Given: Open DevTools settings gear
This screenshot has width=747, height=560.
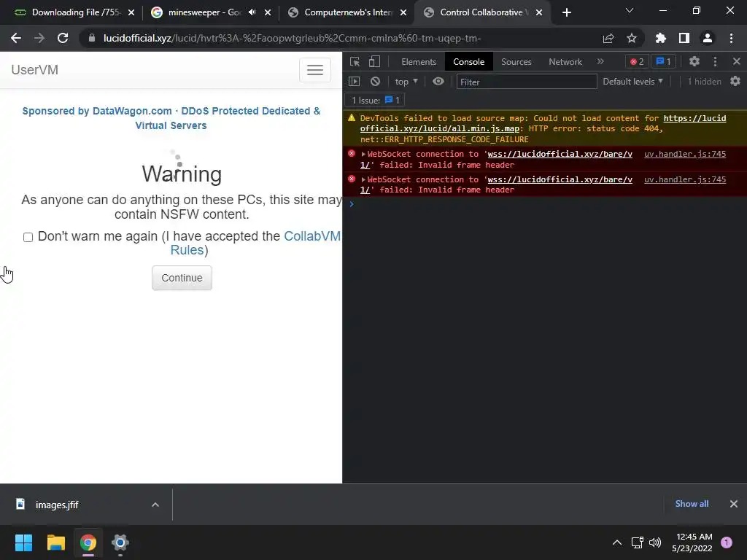Looking at the screenshot, I should [x=694, y=61].
